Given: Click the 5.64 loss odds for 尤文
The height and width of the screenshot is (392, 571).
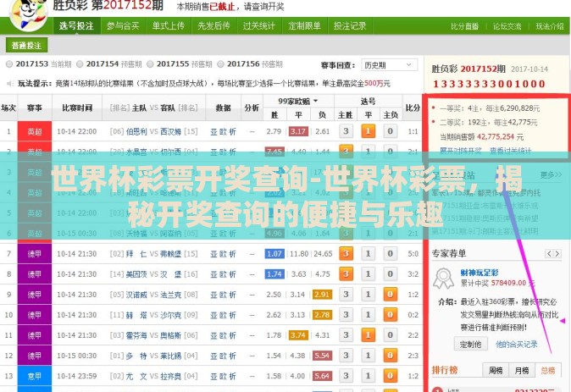Looking at the screenshot, I should tap(322, 376).
